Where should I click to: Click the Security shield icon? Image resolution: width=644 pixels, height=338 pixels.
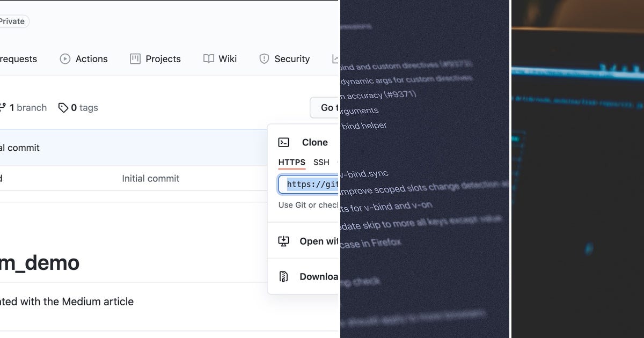264,59
